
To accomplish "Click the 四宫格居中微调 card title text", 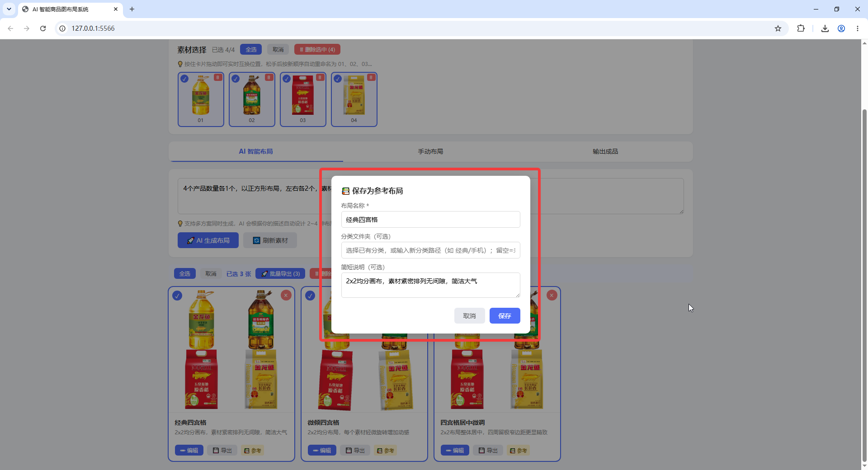I will tap(462, 423).
